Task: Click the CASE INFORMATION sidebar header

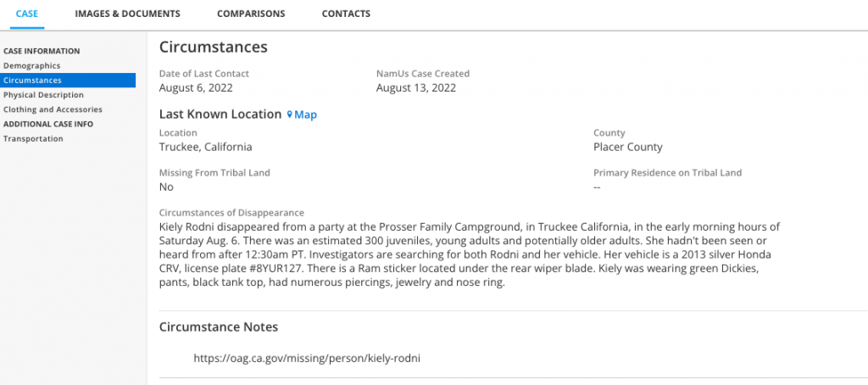Action: [x=42, y=51]
